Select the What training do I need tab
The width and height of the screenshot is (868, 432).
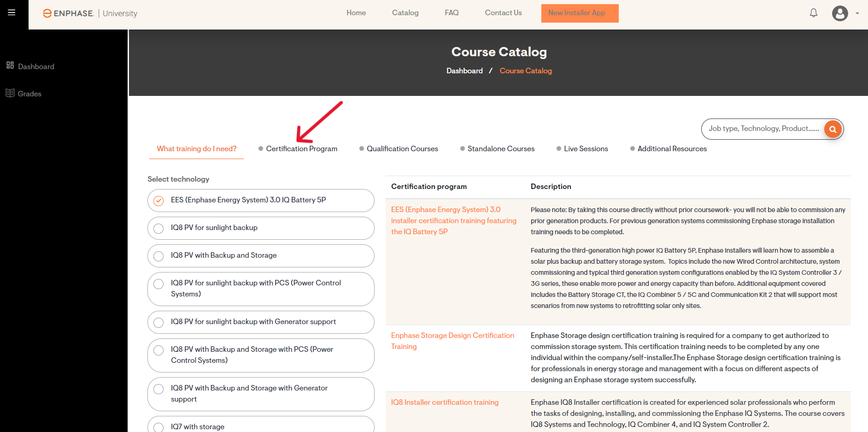pyautogui.click(x=196, y=148)
